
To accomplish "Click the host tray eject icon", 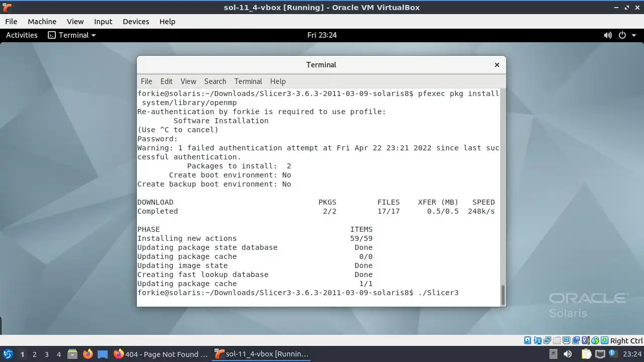I will pyautogui.click(x=553, y=354).
